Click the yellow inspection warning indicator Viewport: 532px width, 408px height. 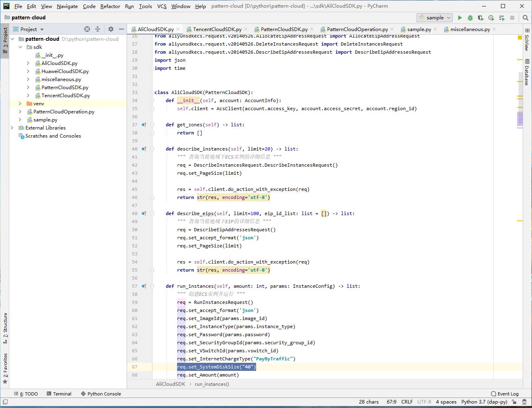tap(519, 38)
